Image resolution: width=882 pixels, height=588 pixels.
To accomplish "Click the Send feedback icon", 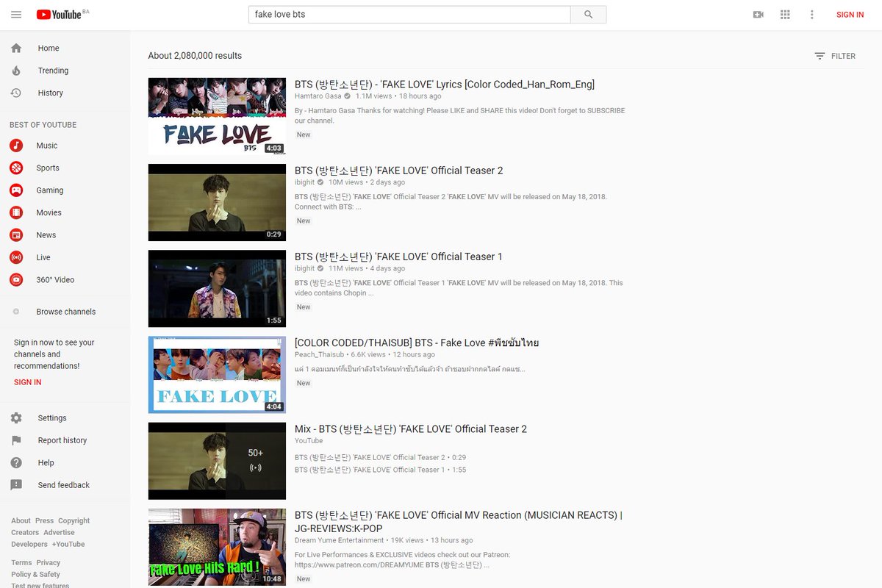I will (x=16, y=485).
